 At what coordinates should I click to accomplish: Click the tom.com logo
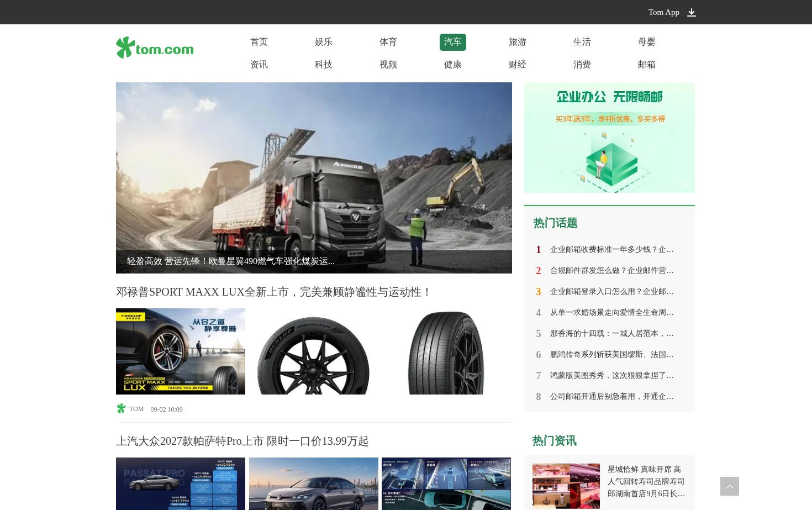click(155, 48)
